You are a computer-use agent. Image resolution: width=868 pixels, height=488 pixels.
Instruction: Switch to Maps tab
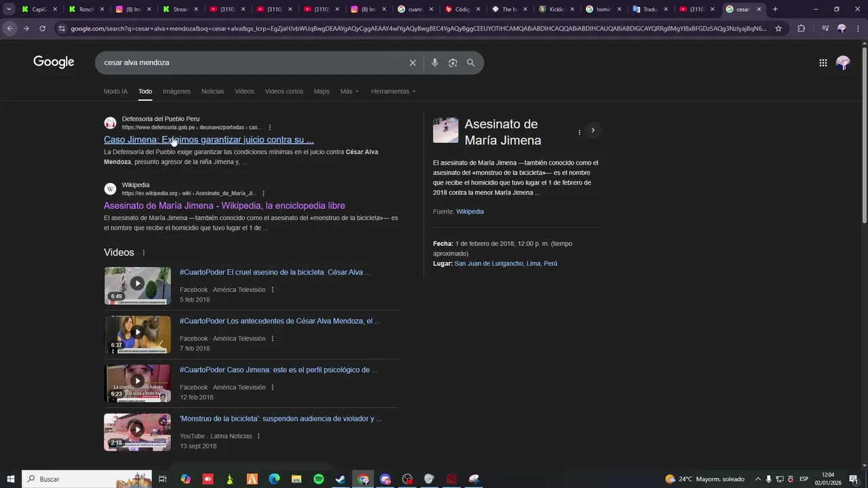[321, 91]
